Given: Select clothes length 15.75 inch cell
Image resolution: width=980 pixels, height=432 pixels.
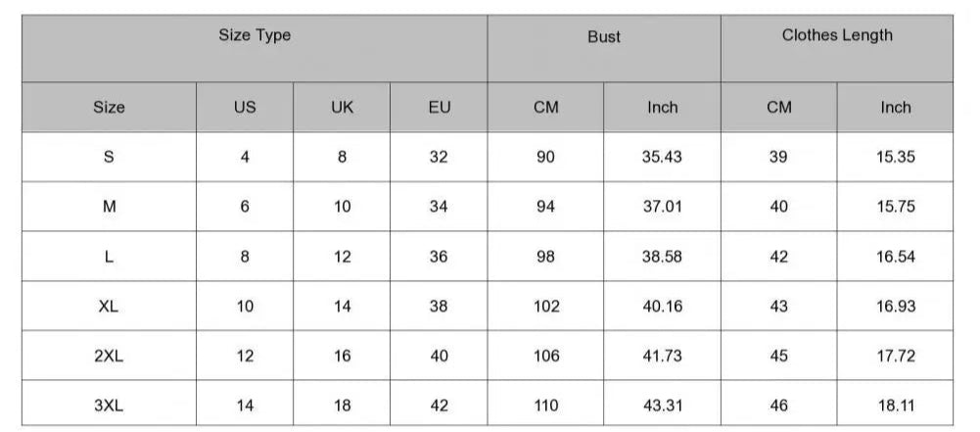Looking at the screenshot, I should click(x=895, y=207).
